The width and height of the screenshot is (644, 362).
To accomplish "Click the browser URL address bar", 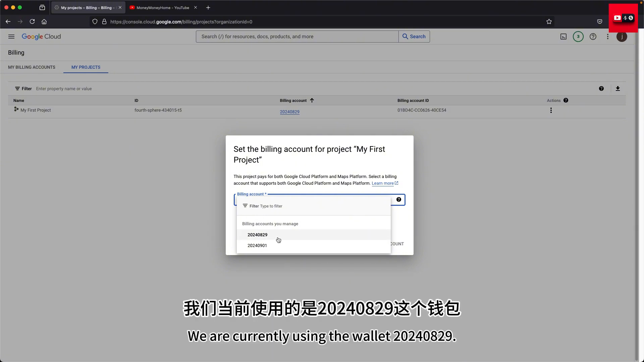I will coord(322,21).
